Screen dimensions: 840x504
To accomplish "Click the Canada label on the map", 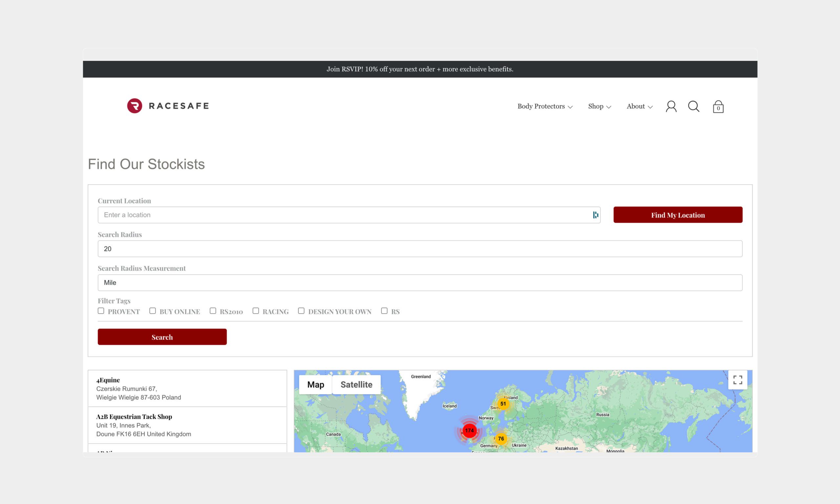I will (x=333, y=434).
